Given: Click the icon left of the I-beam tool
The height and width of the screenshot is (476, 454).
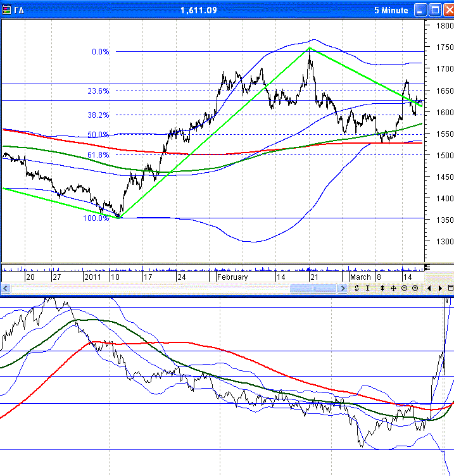Looking at the screenshot, I should (x=357, y=289).
